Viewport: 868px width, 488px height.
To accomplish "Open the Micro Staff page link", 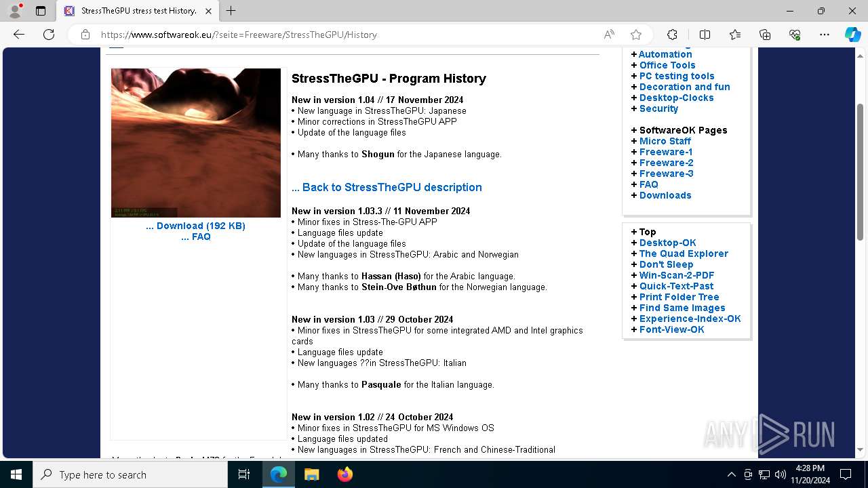I will [x=665, y=141].
